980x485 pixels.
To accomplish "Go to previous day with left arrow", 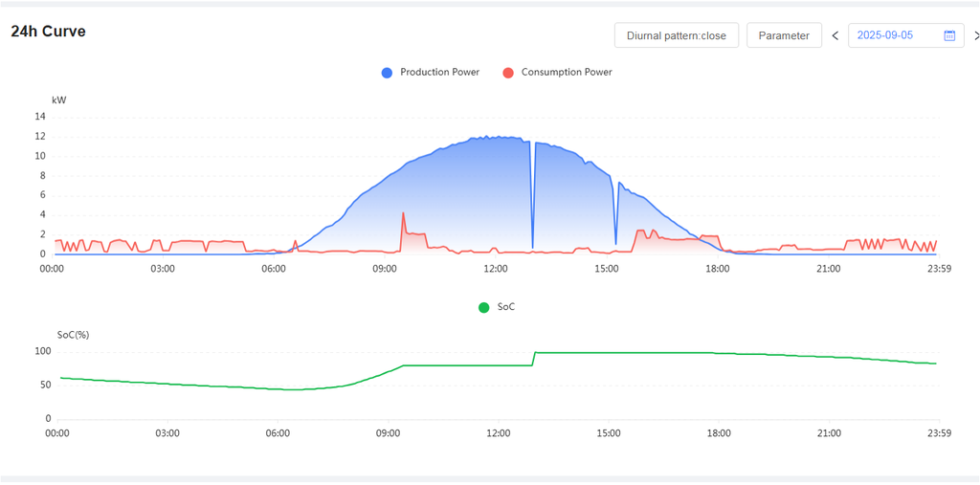I will (835, 35).
